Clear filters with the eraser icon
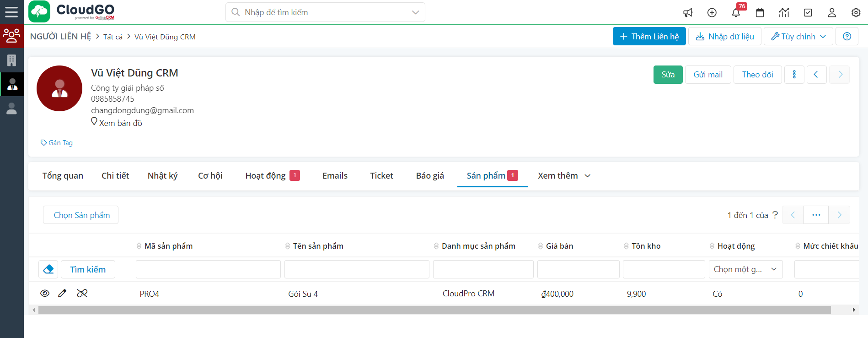 (48, 269)
